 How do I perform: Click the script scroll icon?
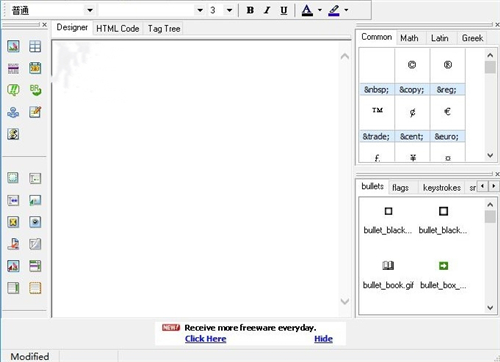(13, 134)
